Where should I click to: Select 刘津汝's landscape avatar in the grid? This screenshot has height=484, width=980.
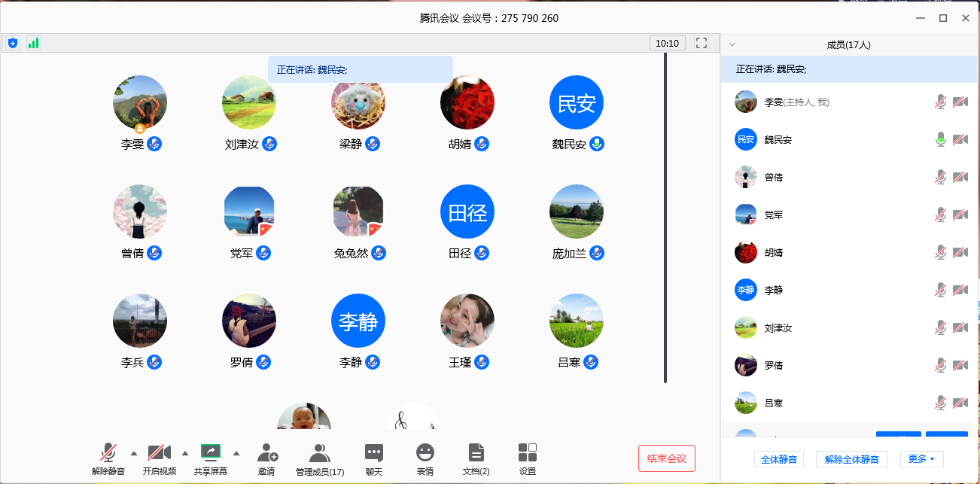point(249,102)
